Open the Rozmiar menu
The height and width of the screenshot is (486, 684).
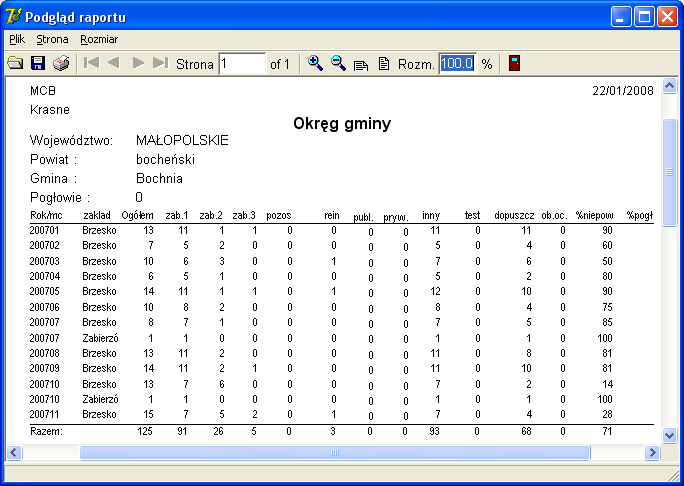pos(99,39)
